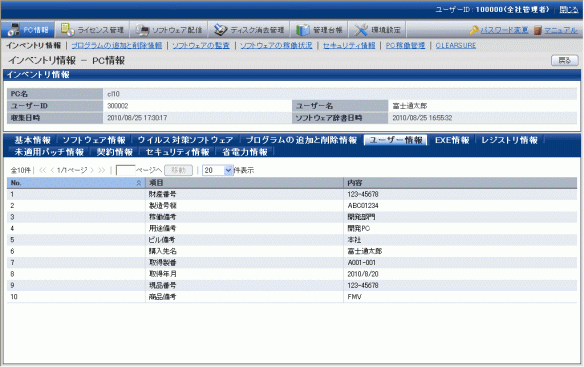The height and width of the screenshot is (367, 584).
Task: Click 閉じる link at top right
Action: pos(568,10)
